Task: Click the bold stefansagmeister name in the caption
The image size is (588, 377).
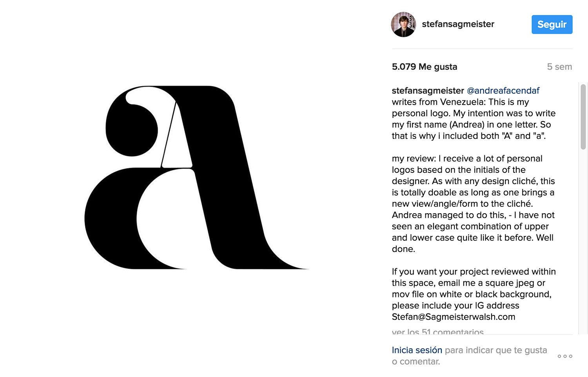Action: coord(428,91)
